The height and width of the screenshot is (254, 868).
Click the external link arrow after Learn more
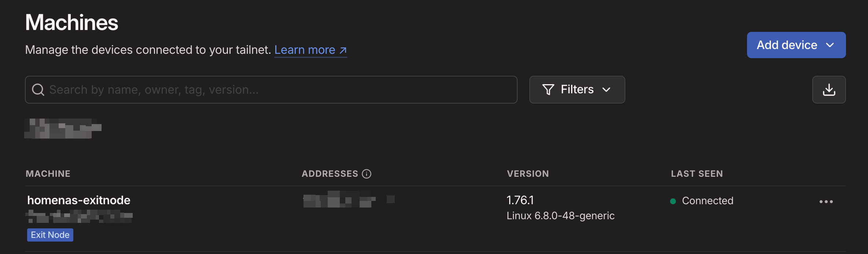point(342,50)
